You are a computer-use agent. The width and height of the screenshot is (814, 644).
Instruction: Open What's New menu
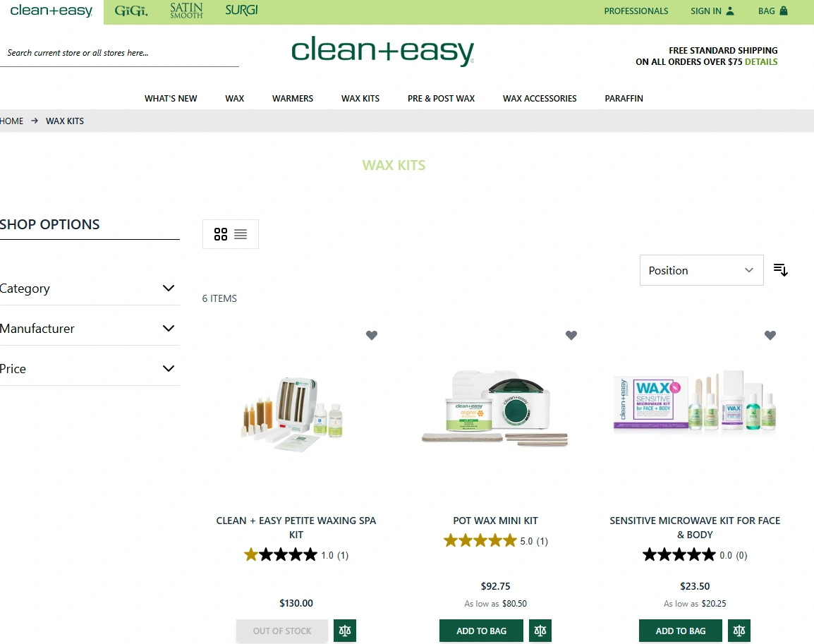tap(171, 98)
